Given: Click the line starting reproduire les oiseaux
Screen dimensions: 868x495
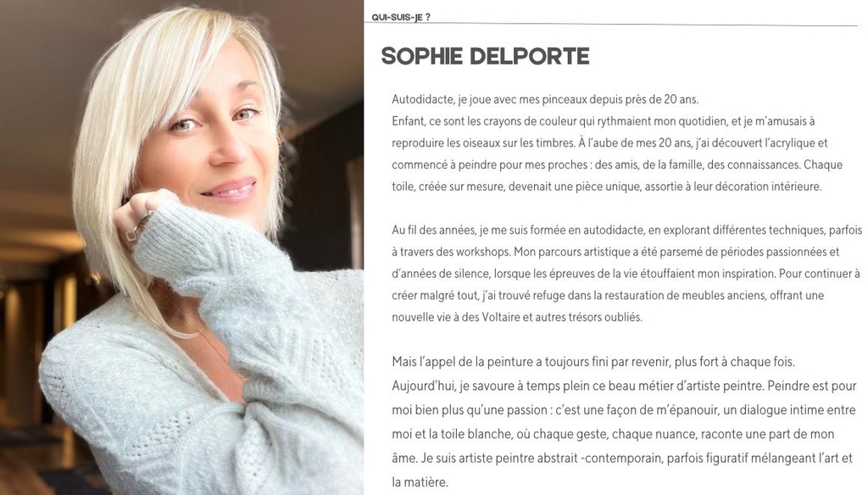Looking at the screenshot, I should point(609,143).
